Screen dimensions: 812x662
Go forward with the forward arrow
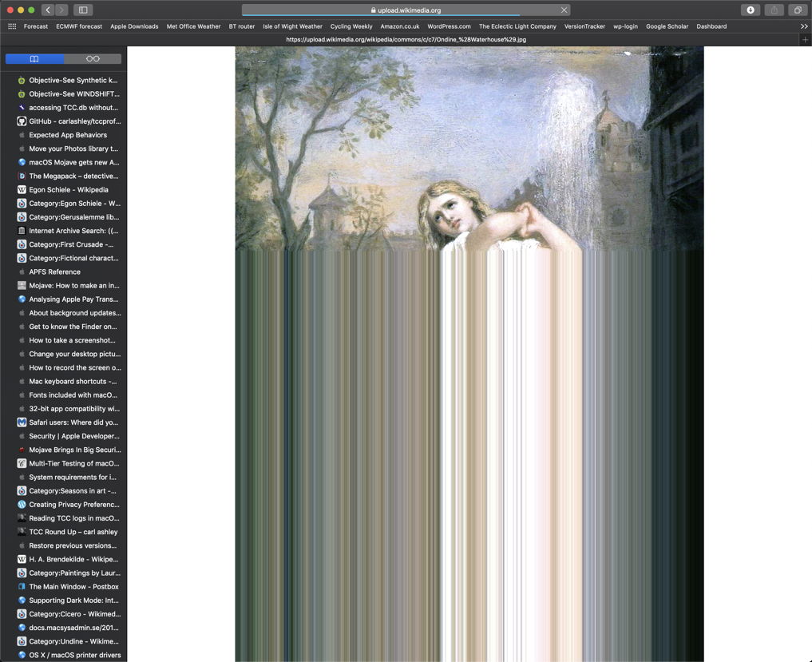pos(61,10)
